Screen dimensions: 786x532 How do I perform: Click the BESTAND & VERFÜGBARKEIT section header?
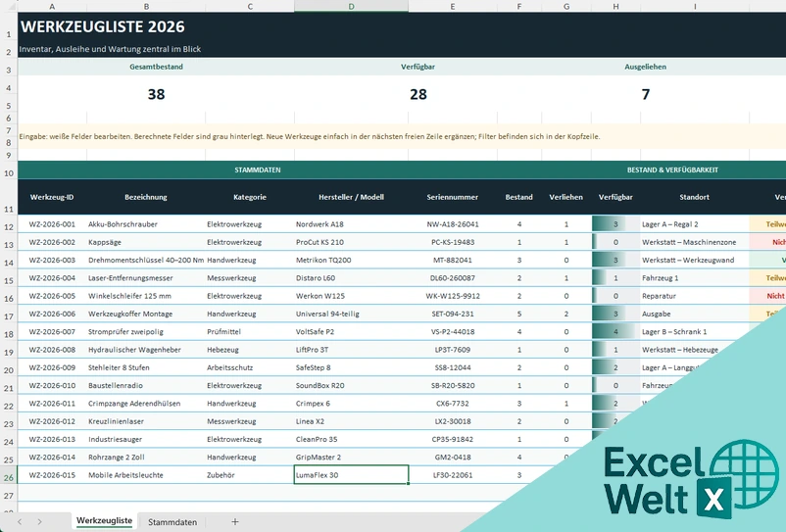tap(672, 169)
